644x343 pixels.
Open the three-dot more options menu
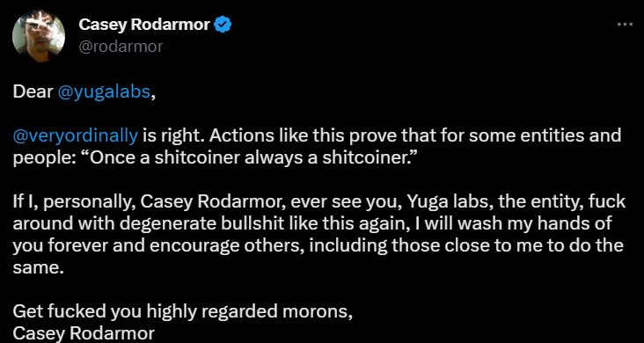point(625,25)
